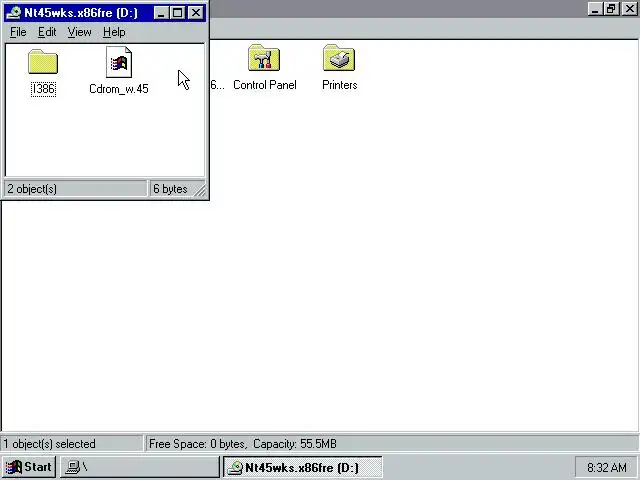Click the resize grip of D: window
Viewport: 640px width, 480px height.
(x=200, y=191)
